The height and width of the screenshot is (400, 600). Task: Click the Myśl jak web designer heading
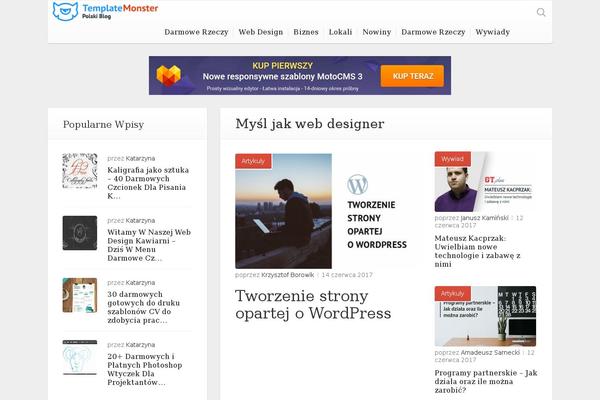[x=310, y=124]
